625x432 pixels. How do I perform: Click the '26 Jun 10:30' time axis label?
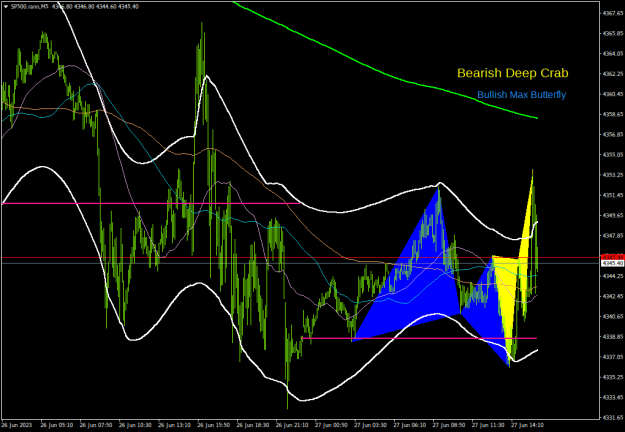click(135, 425)
